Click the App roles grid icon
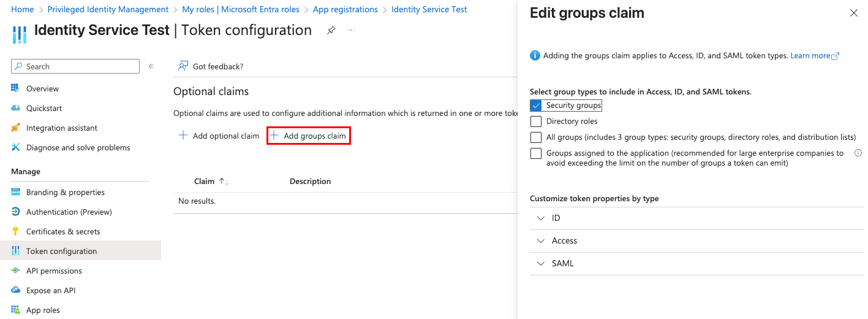Image resolution: width=868 pixels, height=319 pixels. pos(16,310)
